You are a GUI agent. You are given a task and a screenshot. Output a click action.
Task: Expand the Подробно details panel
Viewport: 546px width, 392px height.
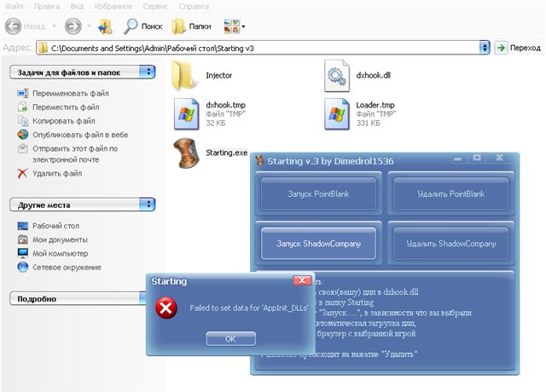[142, 298]
